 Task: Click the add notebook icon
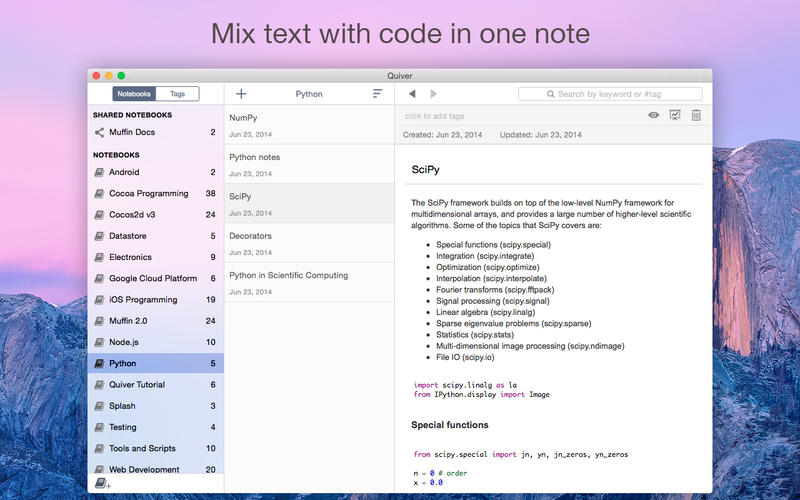pos(102,483)
